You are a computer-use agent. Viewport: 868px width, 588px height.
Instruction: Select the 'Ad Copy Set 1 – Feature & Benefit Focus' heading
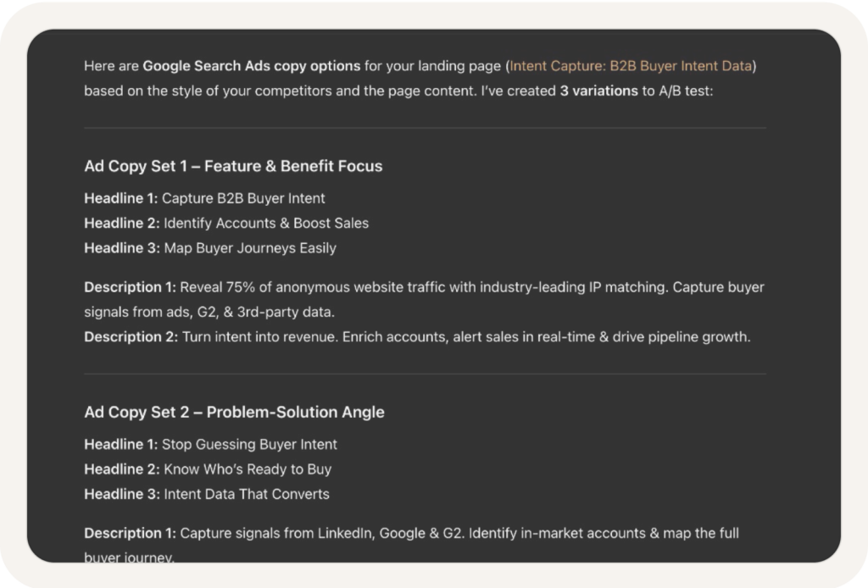click(233, 166)
